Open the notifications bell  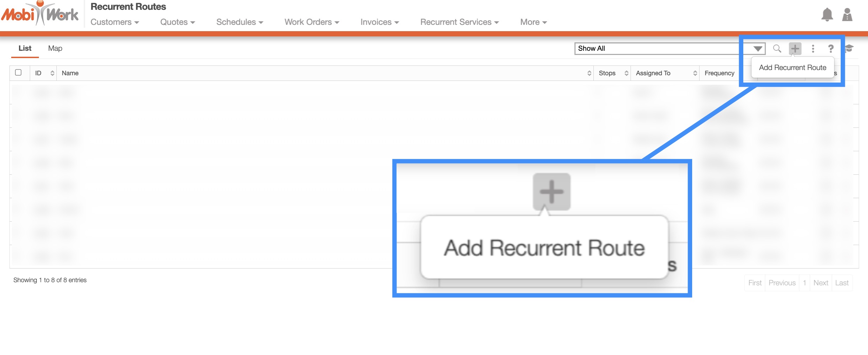click(x=827, y=15)
